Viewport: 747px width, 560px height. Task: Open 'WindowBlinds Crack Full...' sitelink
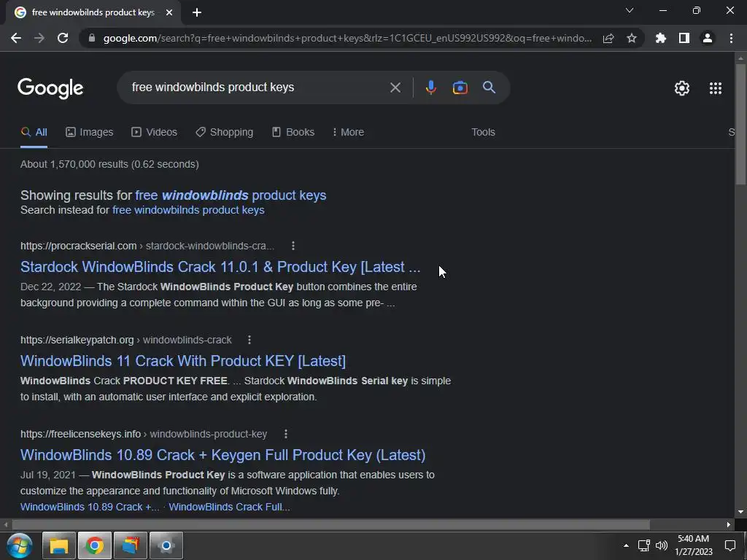tap(229, 507)
